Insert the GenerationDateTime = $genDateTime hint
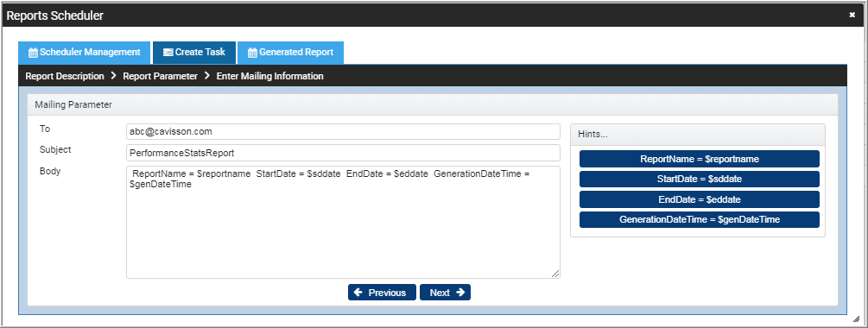 (700, 219)
